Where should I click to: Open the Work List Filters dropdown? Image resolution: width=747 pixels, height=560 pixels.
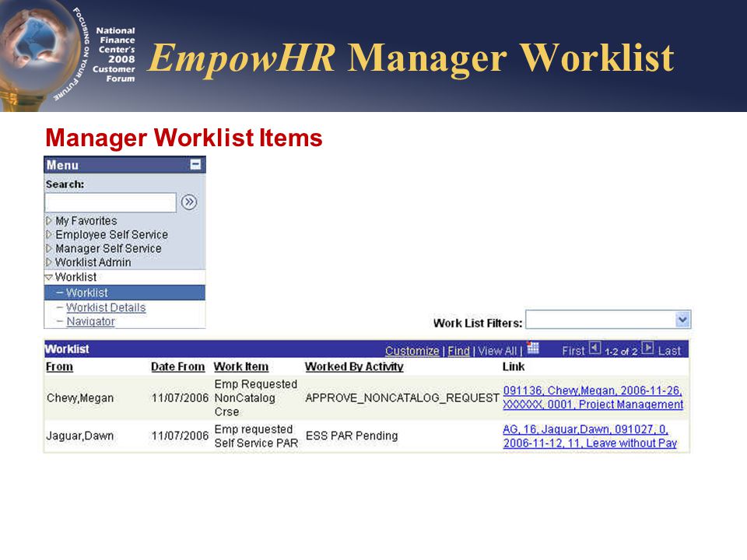point(682,320)
